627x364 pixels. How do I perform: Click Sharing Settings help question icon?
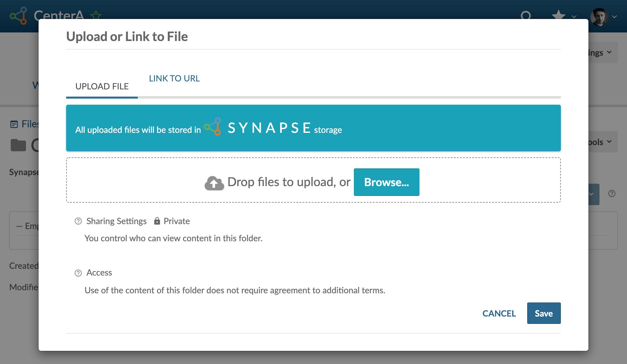coord(78,221)
